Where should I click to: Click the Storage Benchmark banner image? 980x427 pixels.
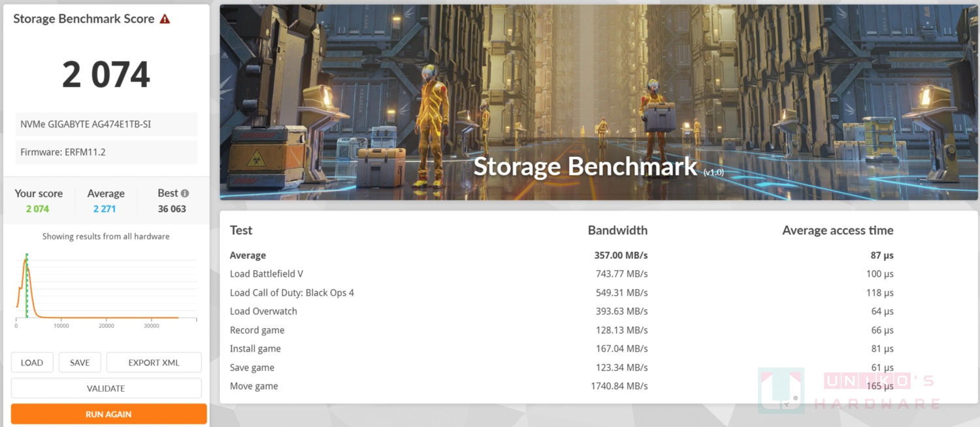599,102
